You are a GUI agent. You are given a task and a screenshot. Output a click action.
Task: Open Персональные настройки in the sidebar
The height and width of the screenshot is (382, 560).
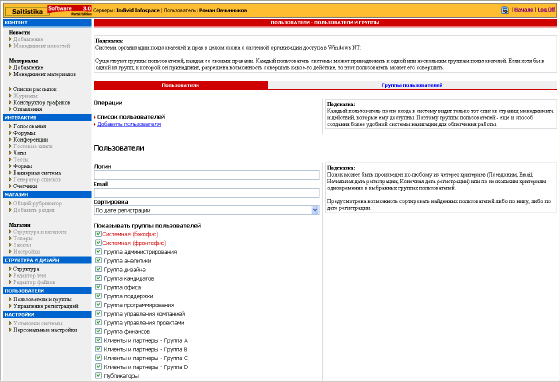[x=45, y=330]
